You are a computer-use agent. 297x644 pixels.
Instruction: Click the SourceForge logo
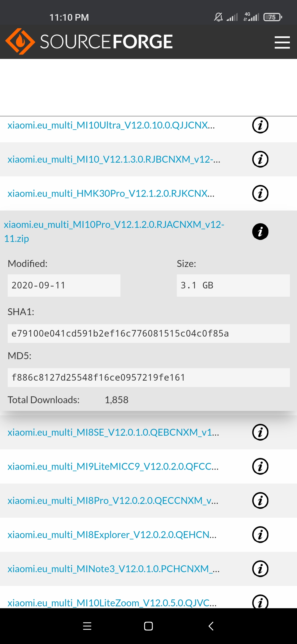click(89, 42)
